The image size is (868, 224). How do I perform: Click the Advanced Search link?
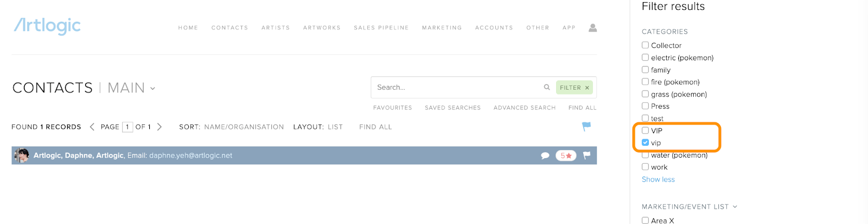(525, 108)
